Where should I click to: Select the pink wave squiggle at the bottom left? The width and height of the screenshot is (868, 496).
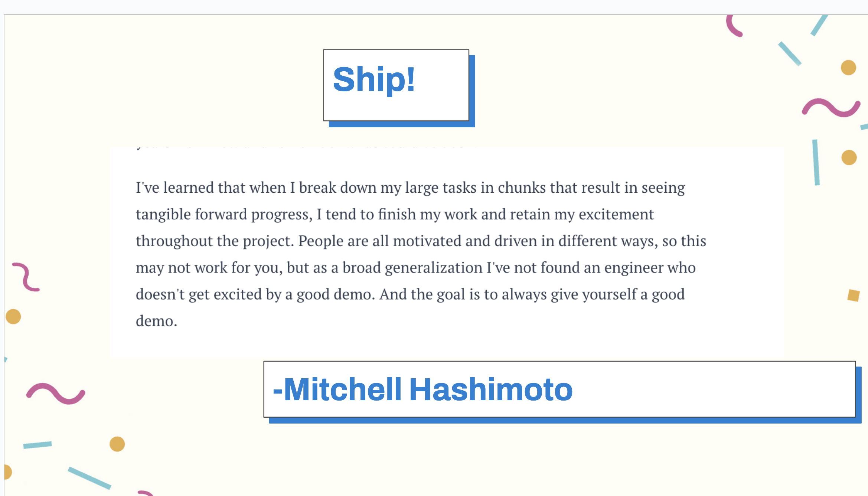point(56,394)
